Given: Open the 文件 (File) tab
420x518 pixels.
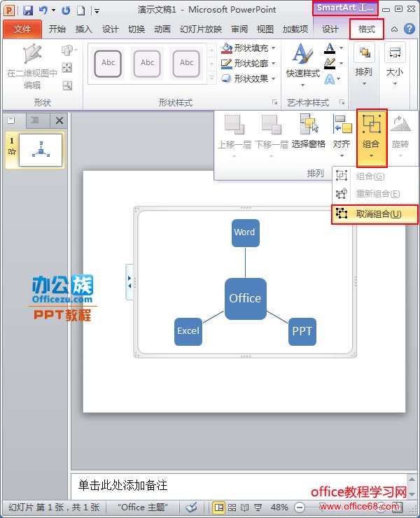Looking at the screenshot, I should 22,29.
